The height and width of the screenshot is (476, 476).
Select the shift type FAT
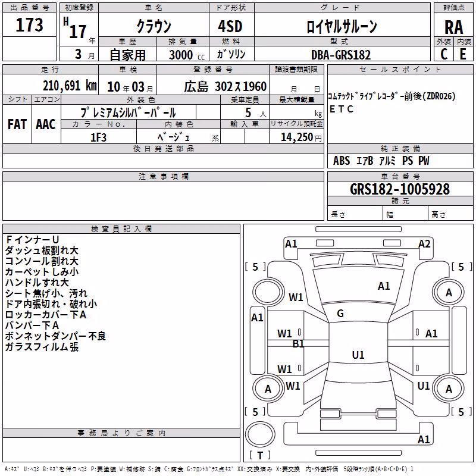point(17,124)
